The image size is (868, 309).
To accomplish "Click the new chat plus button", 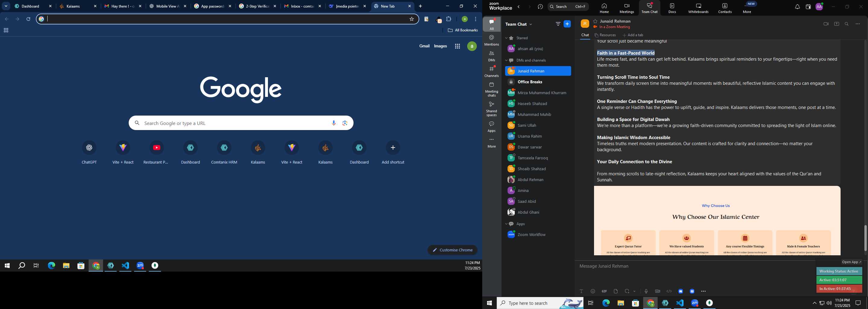I will [x=568, y=24].
